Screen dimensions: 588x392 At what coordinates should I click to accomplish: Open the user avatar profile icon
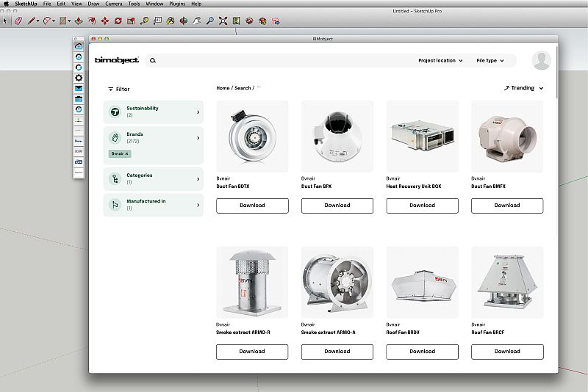click(541, 60)
